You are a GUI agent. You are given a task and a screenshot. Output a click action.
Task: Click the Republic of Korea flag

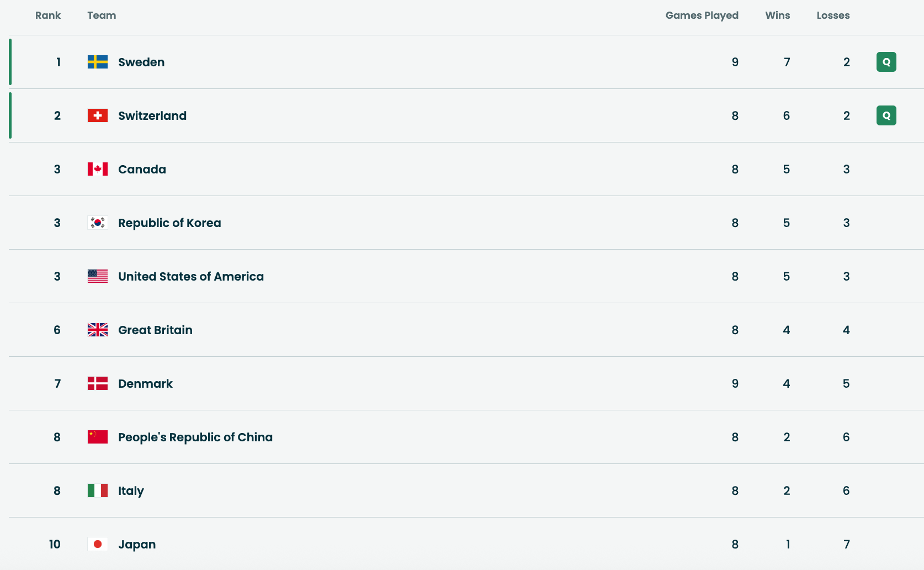point(98,223)
